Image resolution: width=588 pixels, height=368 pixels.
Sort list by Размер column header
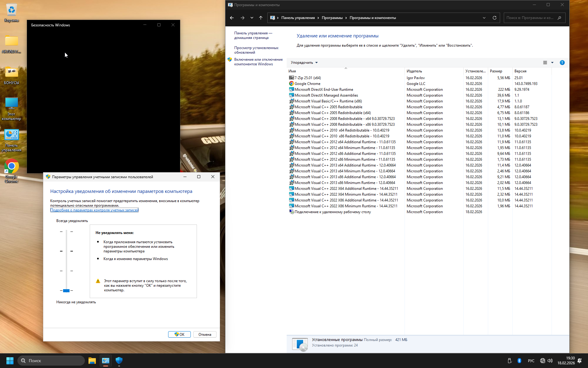pyautogui.click(x=496, y=71)
